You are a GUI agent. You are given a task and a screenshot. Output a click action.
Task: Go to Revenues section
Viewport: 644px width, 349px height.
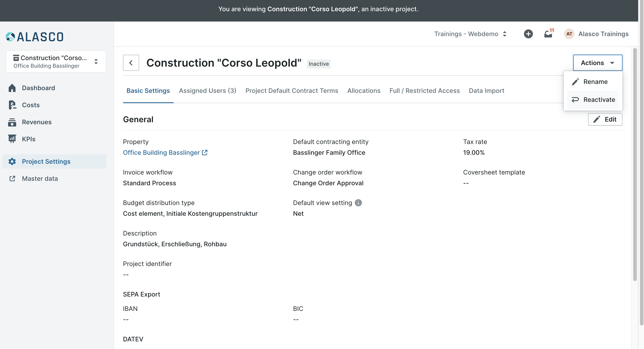pos(37,122)
